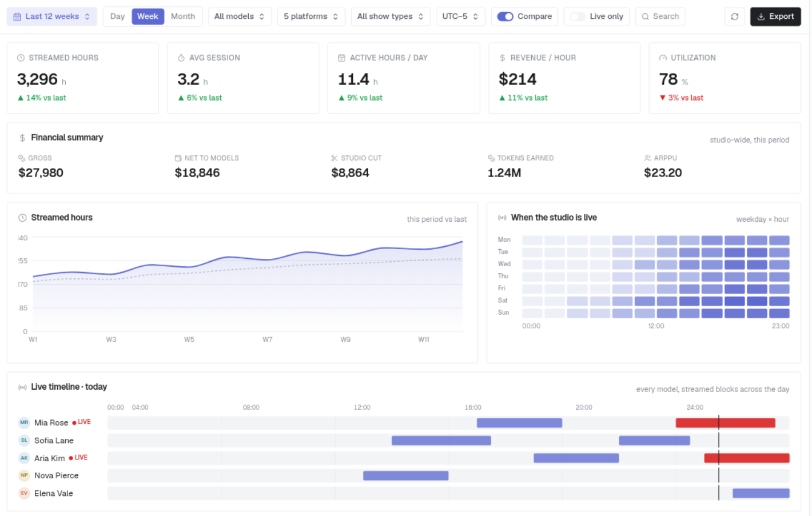This screenshot has width=812, height=516.
Task: Click the dollar icon beside Revenue / Hour
Action: 503,58
